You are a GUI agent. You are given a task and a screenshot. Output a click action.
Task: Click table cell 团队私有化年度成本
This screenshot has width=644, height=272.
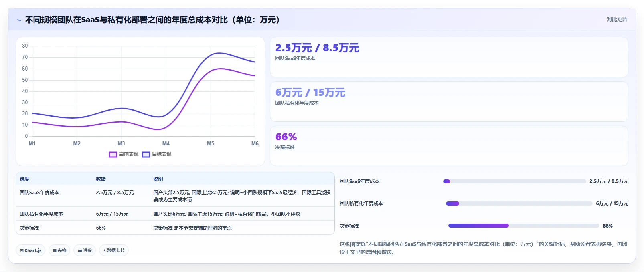(41, 214)
